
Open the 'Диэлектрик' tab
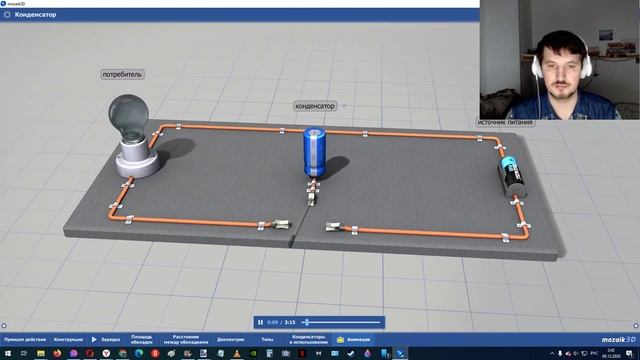231,340
